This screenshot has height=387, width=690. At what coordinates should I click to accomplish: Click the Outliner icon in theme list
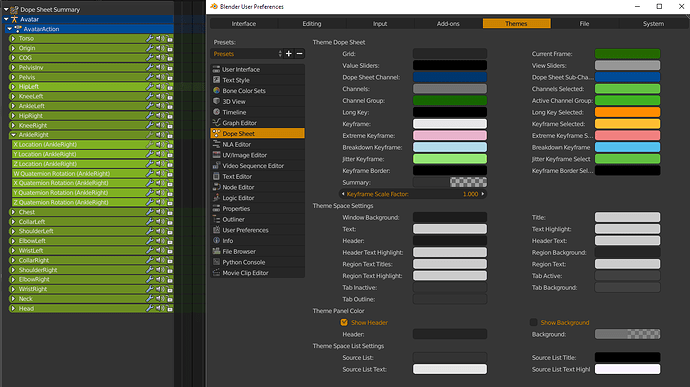[x=217, y=219]
